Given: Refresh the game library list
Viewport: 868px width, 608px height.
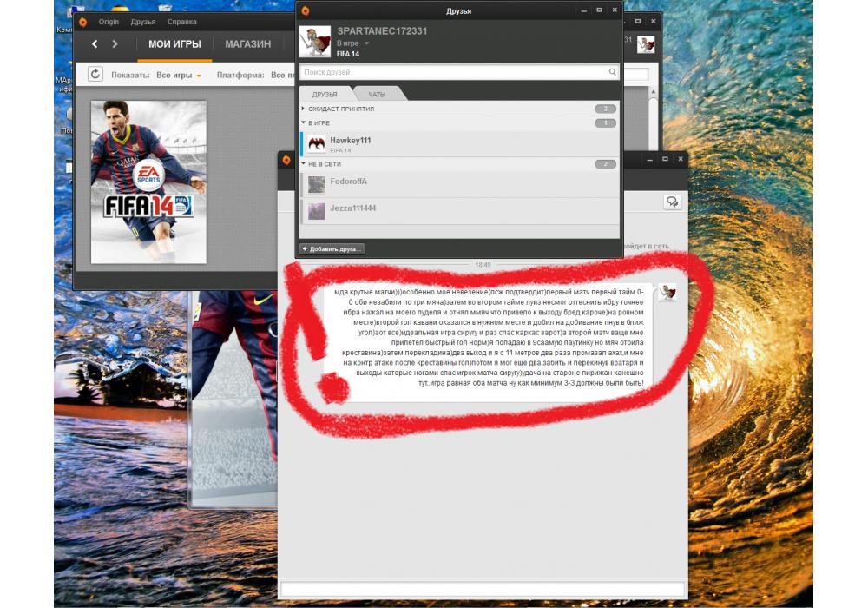Looking at the screenshot, I should pyautogui.click(x=95, y=74).
